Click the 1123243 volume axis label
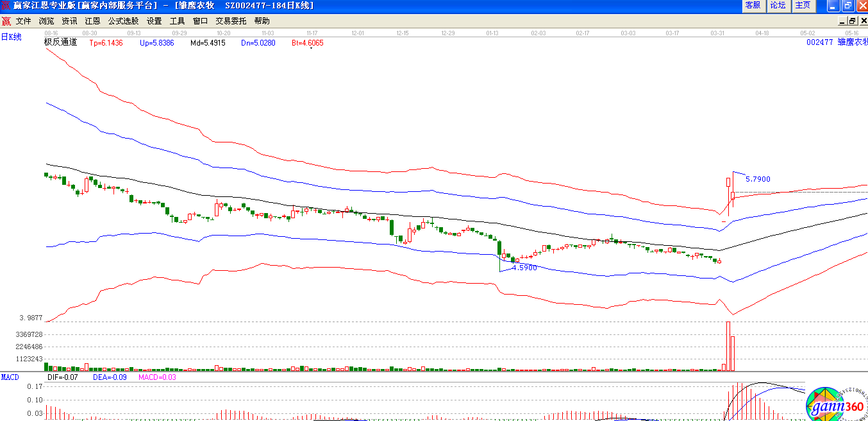 pos(29,359)
